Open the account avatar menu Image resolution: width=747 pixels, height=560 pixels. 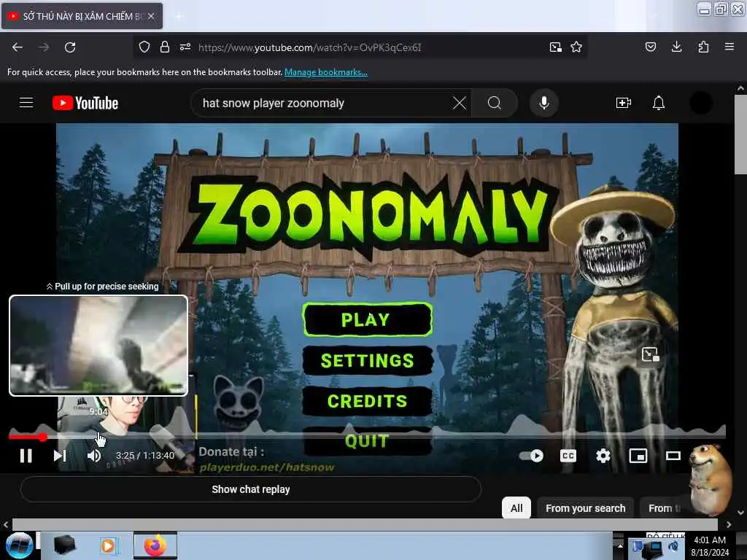click(701, 103)
